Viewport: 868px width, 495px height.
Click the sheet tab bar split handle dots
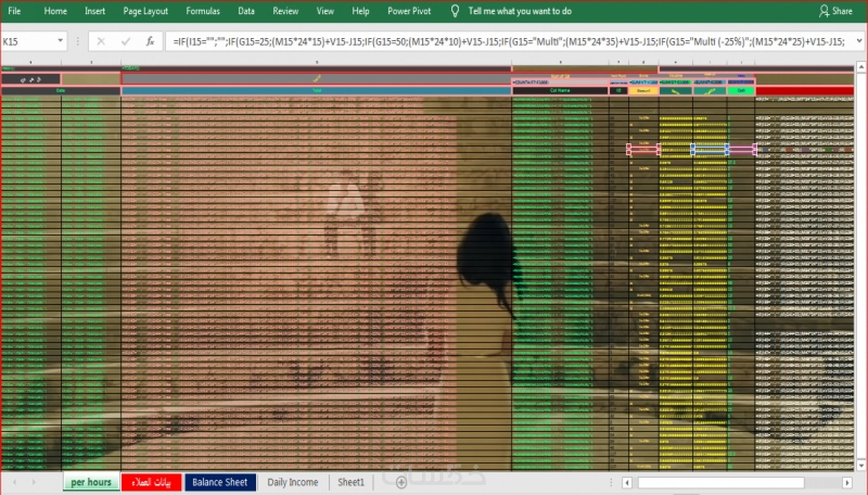coord(611,482)
